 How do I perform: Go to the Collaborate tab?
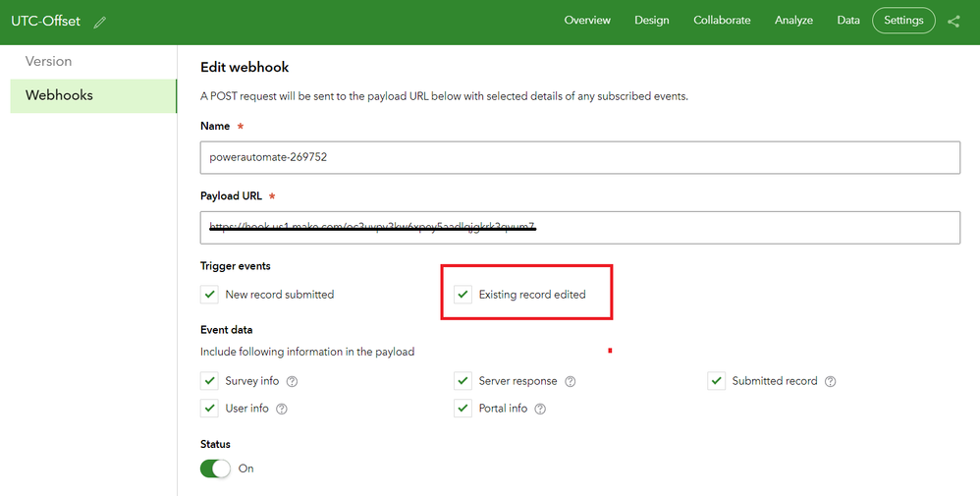pyautogui.click(x=722, y=21)
